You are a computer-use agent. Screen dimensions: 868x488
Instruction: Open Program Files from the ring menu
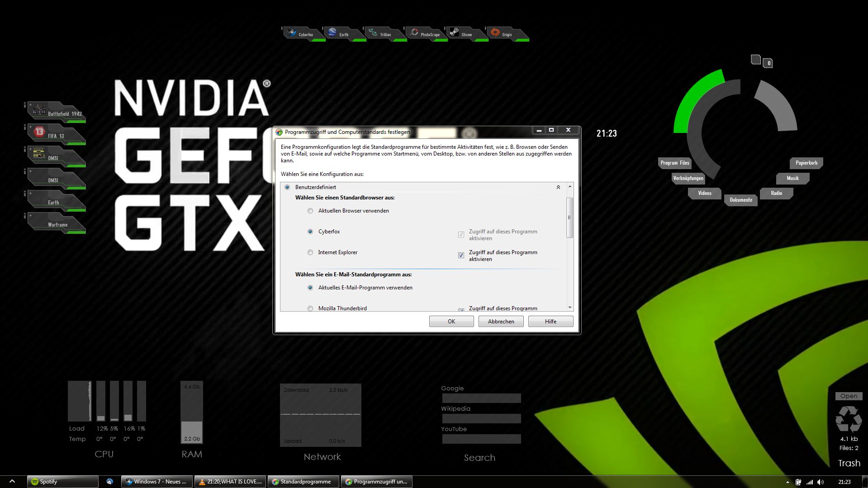(x=674, y=163)
